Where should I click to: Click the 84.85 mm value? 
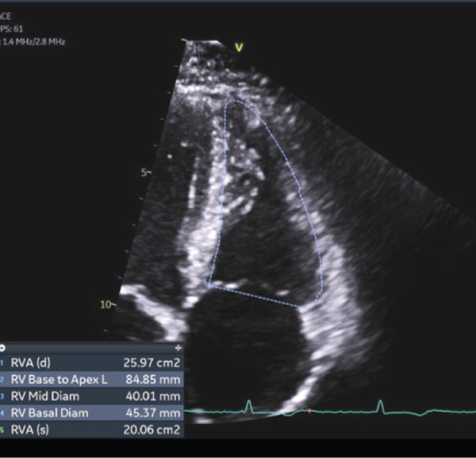[x=153, y=379]
